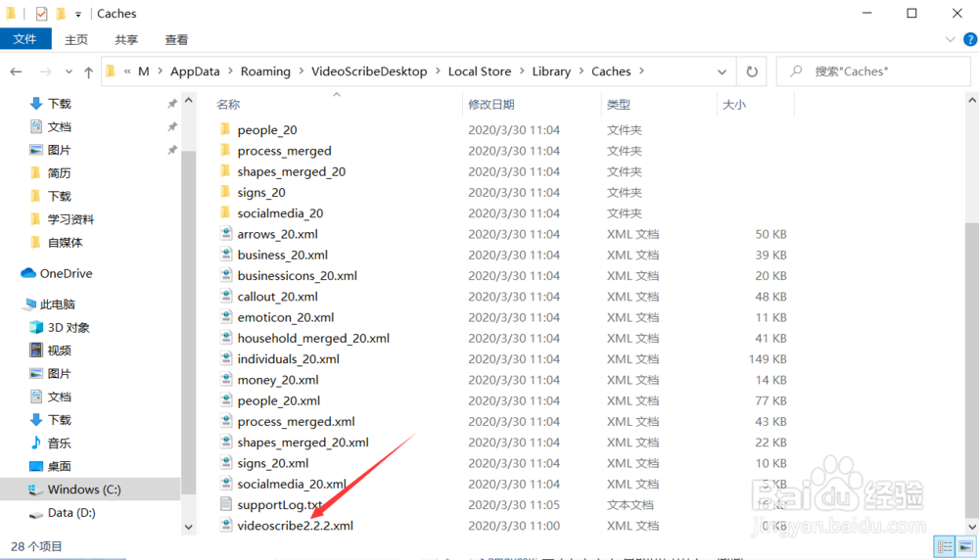The image size is (979, 560).
Task: Select callout_20.xml file
Action: click(x=277, y=297)
